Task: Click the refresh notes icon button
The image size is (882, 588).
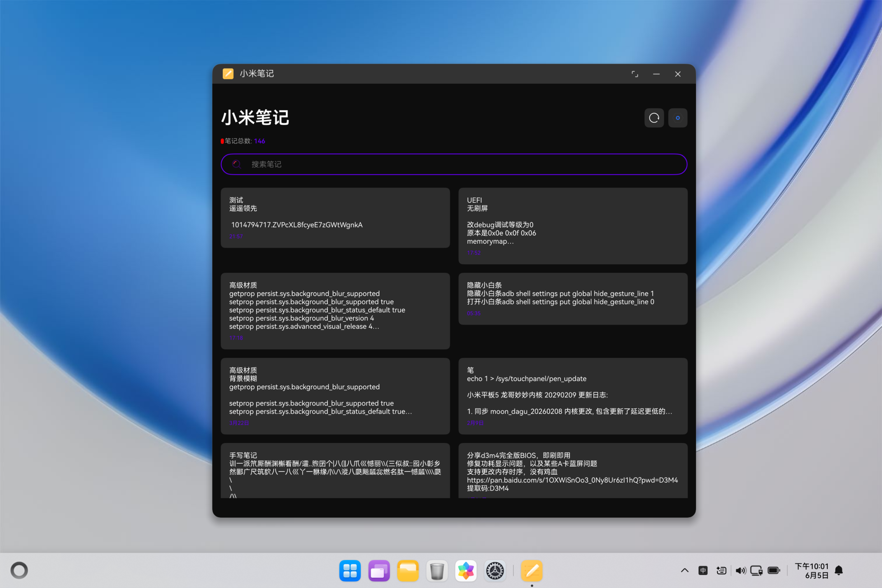Action: click(x=654, y=118)
